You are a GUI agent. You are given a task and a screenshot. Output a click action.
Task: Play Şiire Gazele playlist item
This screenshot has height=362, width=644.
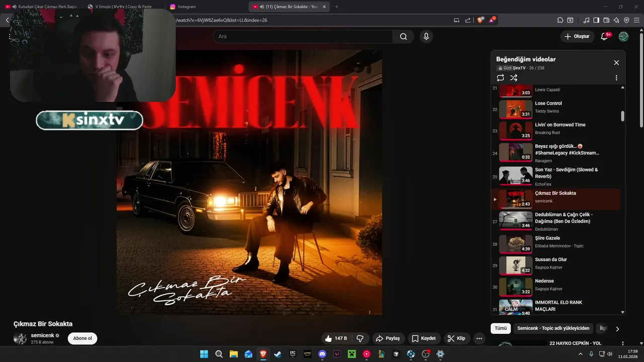point(556,244)
